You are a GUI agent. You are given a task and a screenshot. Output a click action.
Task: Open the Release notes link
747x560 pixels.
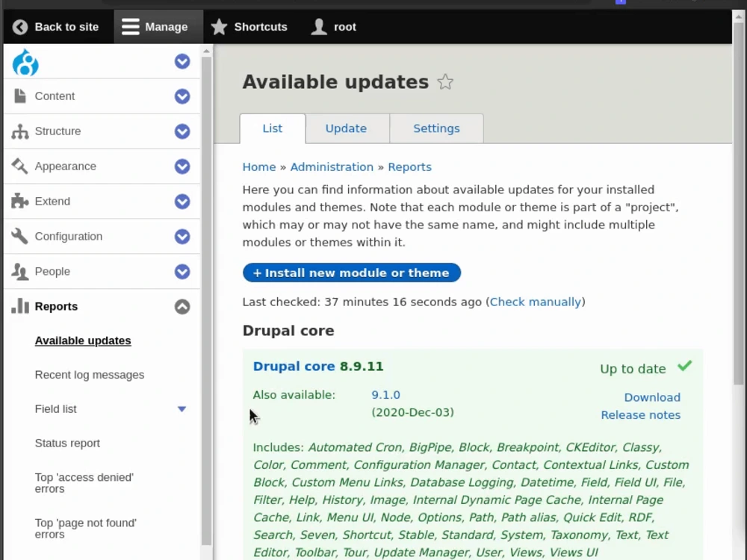coord(641,414)
